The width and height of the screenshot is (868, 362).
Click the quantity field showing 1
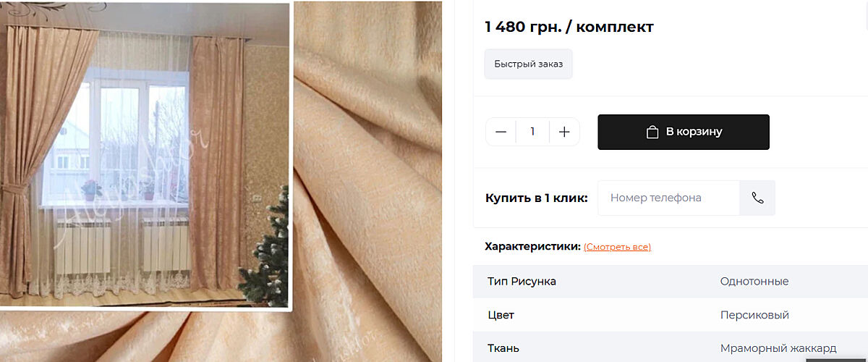coord(532,132)
